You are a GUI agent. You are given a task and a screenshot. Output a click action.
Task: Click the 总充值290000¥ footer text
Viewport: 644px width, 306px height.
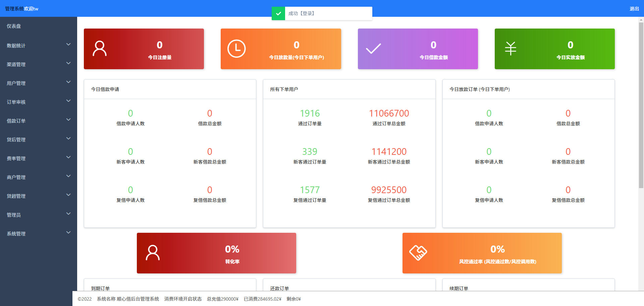(223, 299)
